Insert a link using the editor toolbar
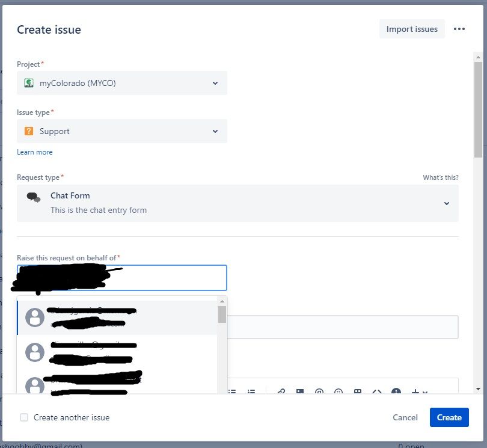This screenshot has width=487, height=448. coord(281,391)
